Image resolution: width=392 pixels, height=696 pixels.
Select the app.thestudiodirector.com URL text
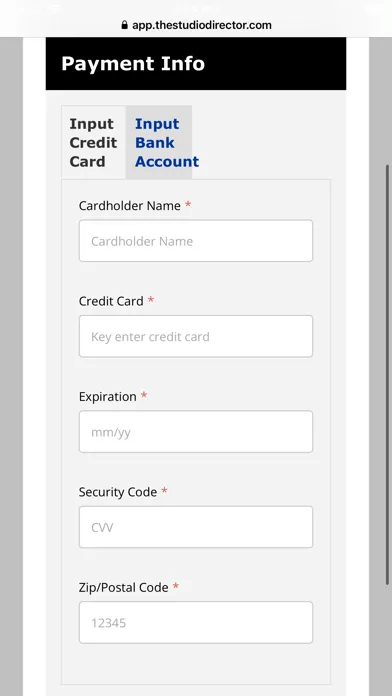[x=202, y=25]
